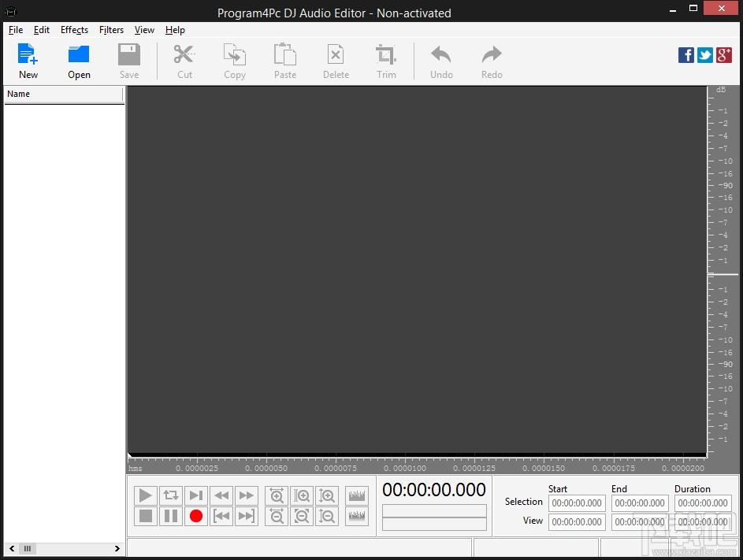This screenshot has width=743, height=560.
Task: Toggle loop playback button
Action: (171, 495)
